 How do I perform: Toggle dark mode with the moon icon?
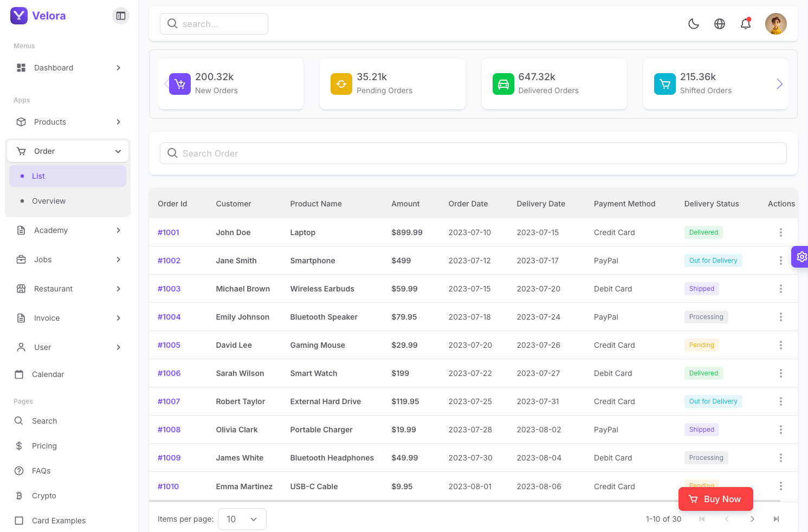pyautogui.click(x=694, y=24)
